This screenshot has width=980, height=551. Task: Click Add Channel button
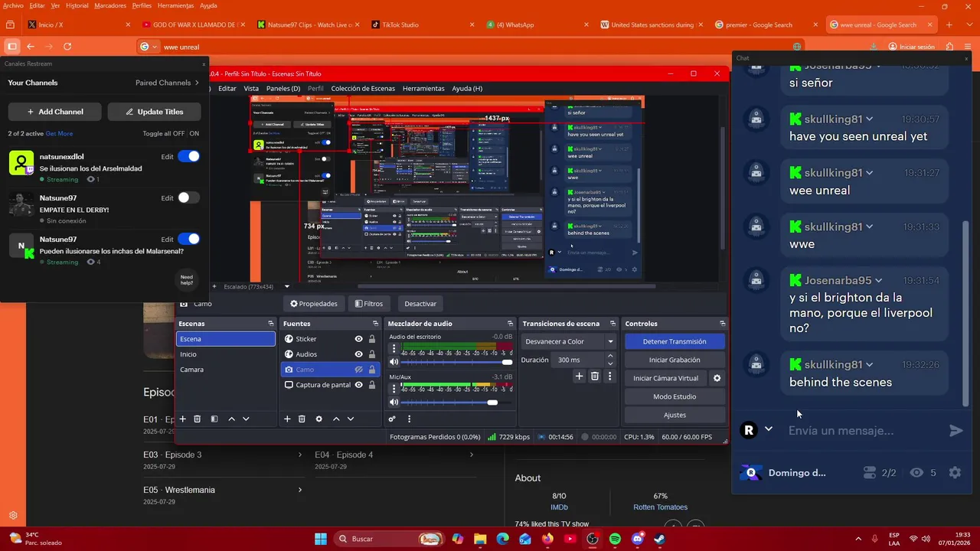[55, 112]
